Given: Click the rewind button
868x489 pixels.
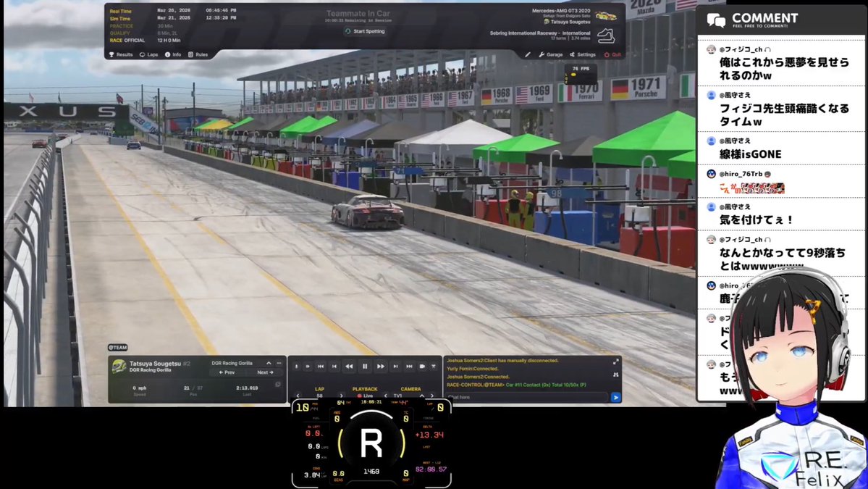Looking at the screenshot, I should click(x=349, y=367).
